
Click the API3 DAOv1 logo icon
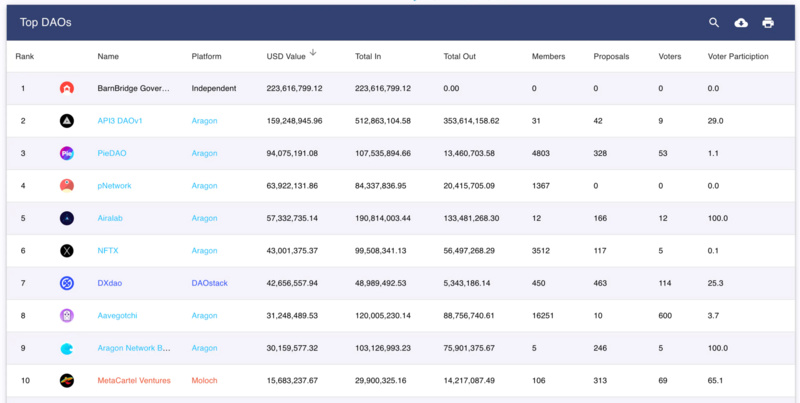click(67, 121)
